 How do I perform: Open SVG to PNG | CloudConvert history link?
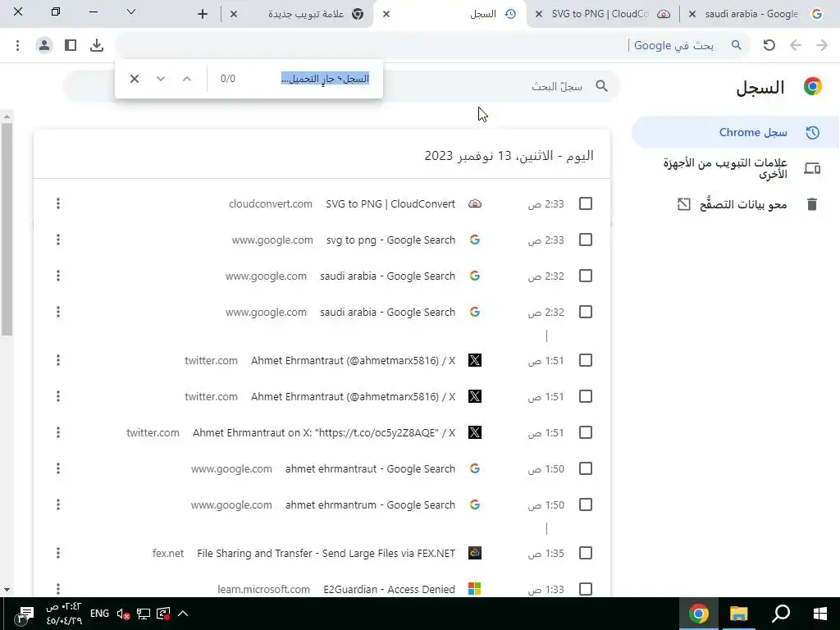390,203
